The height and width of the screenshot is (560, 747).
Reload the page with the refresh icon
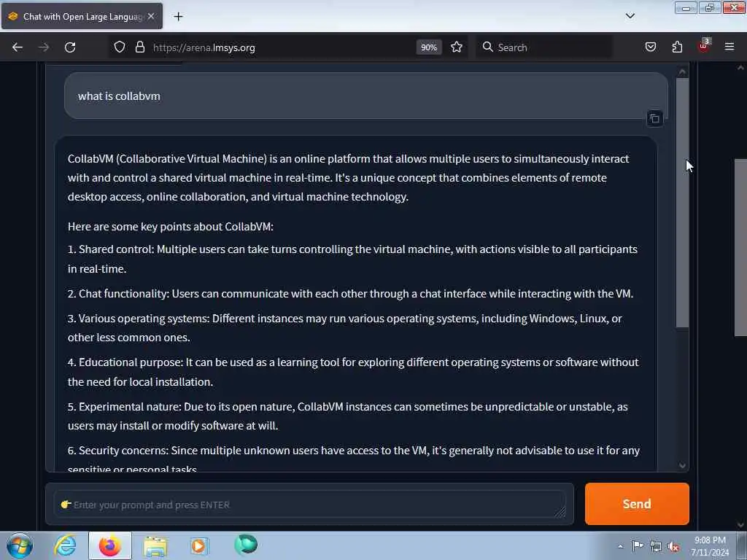point(70,47)
